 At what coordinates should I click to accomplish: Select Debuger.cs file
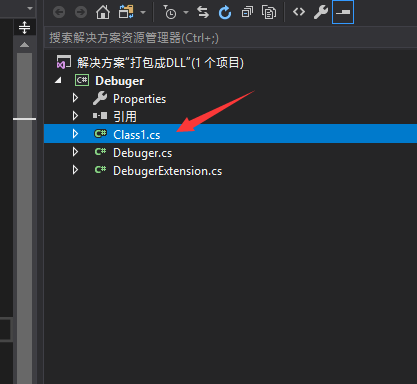coord(142,153)
